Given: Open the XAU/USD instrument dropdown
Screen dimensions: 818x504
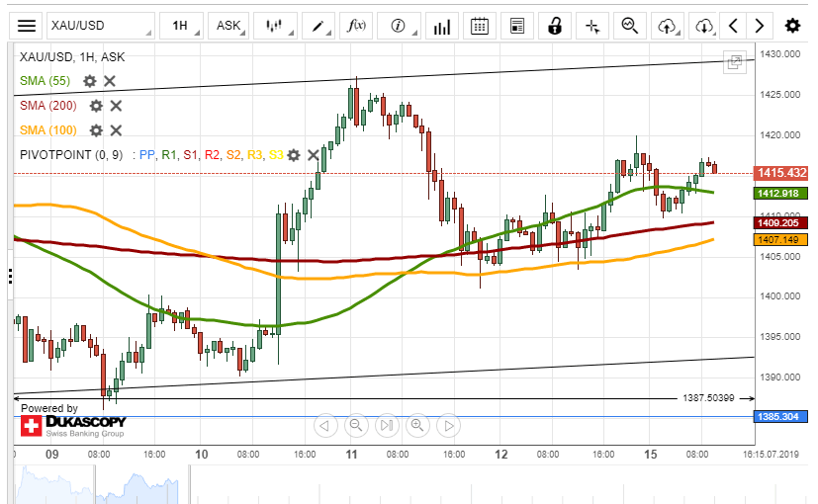Looking at the screenshot, I should click(x=101, y=26).
